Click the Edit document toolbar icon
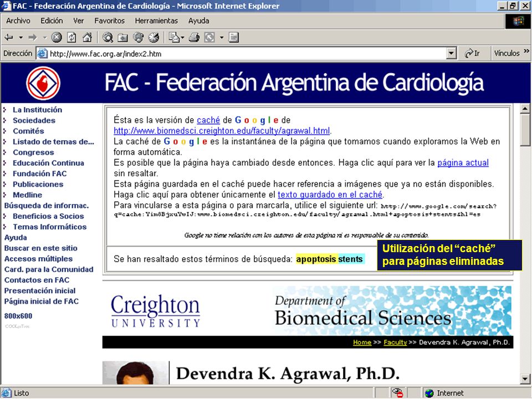532x399 pixels. 233,37
